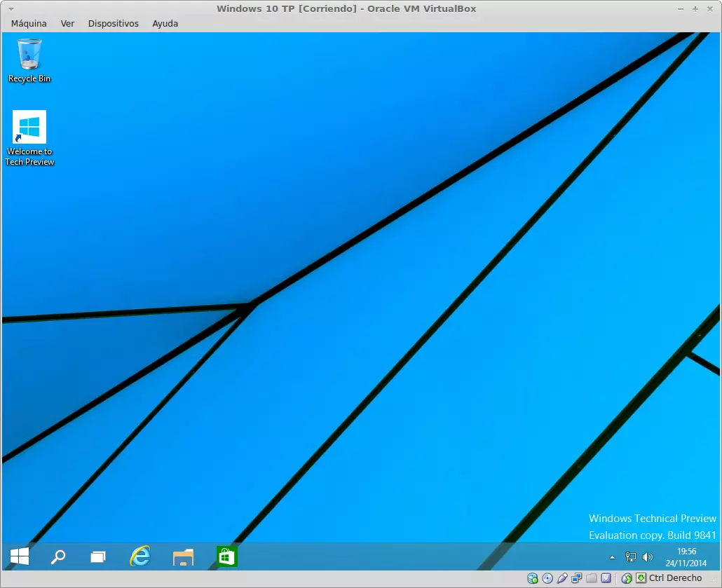This screenshot has width=722, height=588.
Task: Open the Dispositivos menu
Action: [x=113, y=23]
